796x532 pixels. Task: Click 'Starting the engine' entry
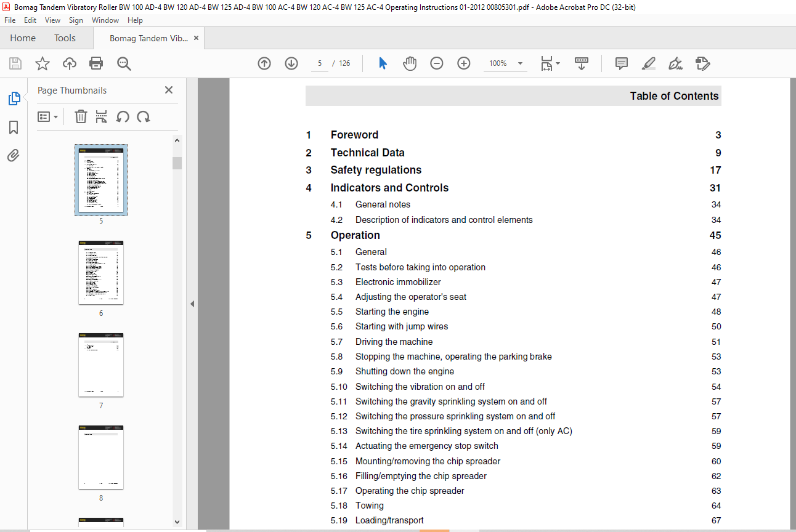pyautogui.click(x=392, y=312)
